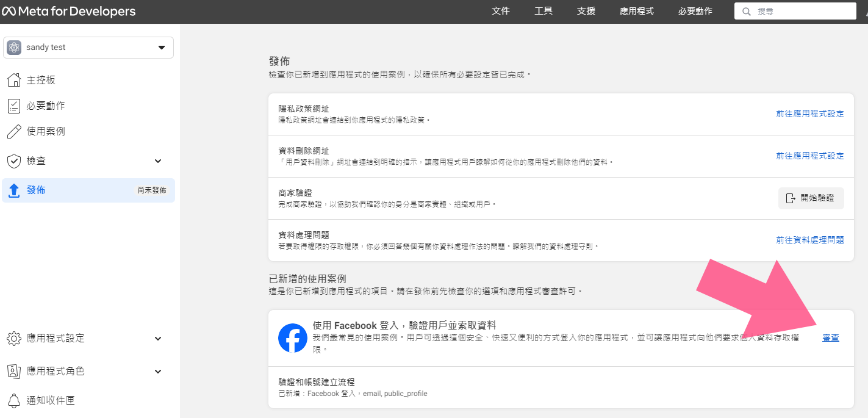This screenshot has width=868, height=418.
Task: Click the 應用程式設定 gear icon
Action: 14,338
